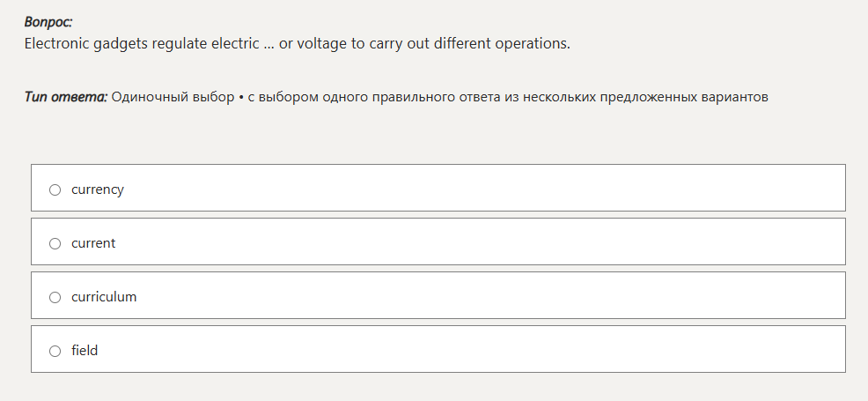Click the ellipsis blank in the question

pos(269,44)
